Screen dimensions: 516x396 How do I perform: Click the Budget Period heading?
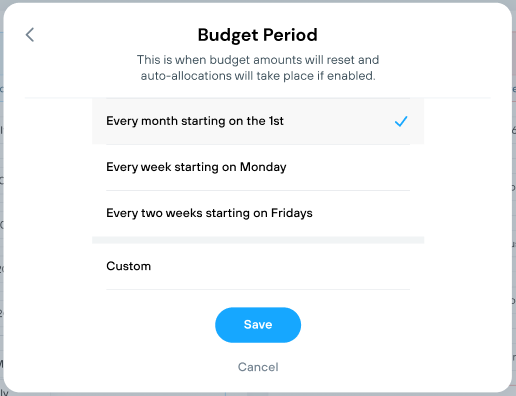pos(258,35)
